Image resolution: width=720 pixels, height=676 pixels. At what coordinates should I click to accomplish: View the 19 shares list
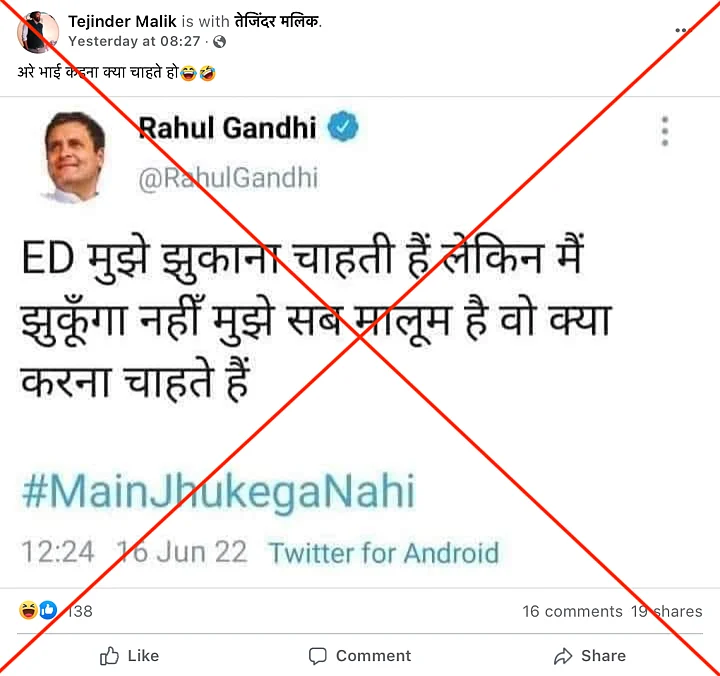(666, 611)
